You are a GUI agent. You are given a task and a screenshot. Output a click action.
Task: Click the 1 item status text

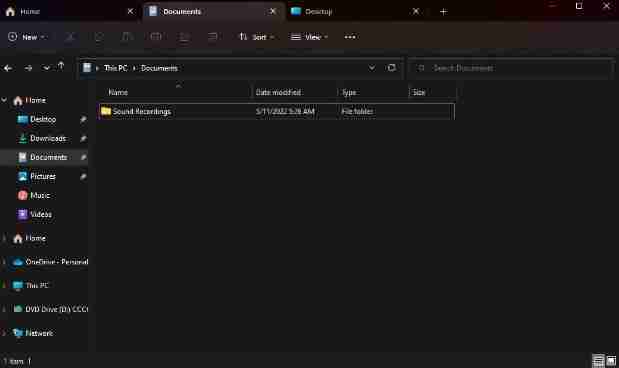(13, 361)
